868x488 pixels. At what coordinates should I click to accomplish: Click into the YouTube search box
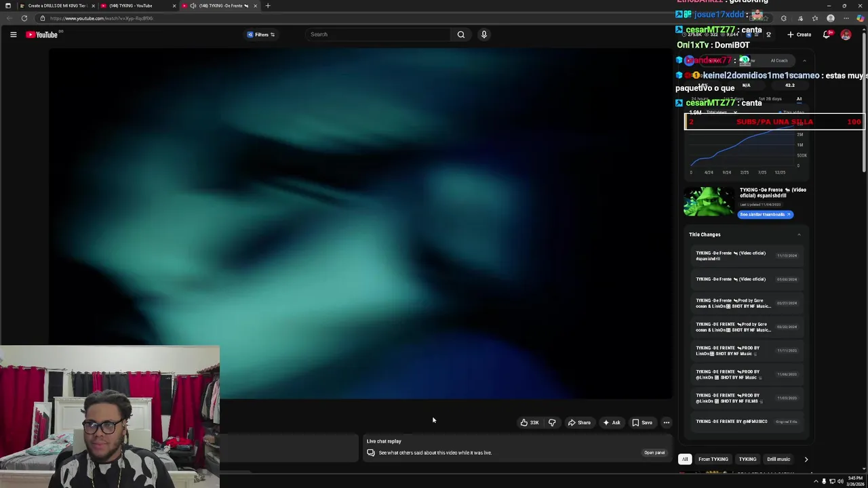pos(377,35)
